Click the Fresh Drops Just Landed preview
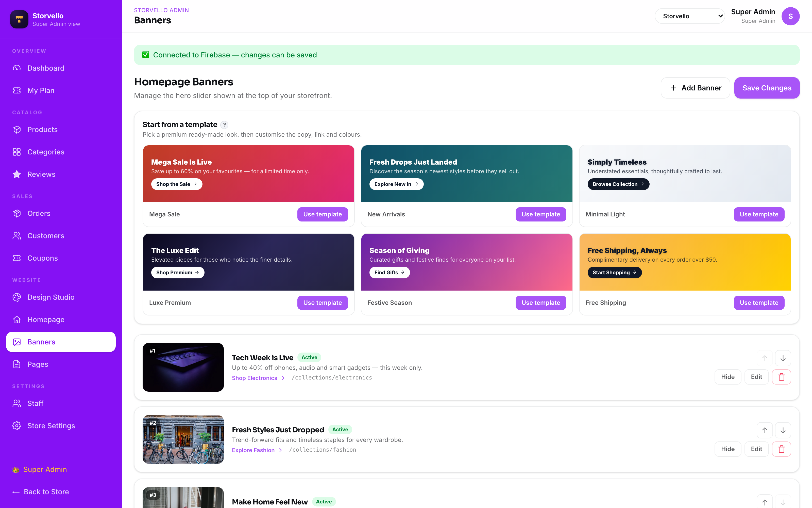The width and height of the screenshot is (812, 508). click(467, 174)
